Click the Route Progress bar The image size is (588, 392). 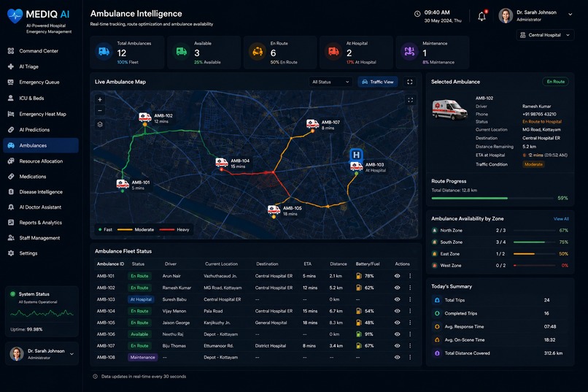(493, 198)
